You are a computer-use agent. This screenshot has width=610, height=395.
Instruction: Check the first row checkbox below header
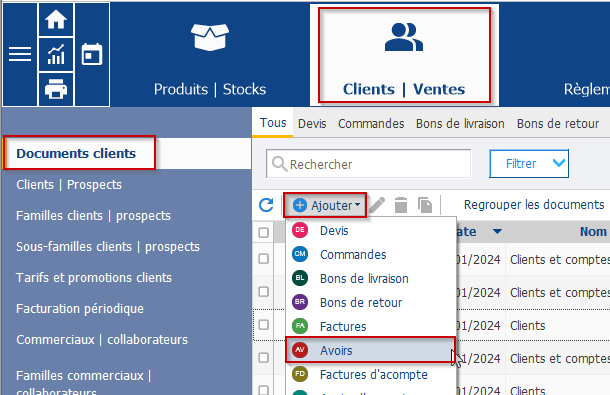(x=263, y=259)
